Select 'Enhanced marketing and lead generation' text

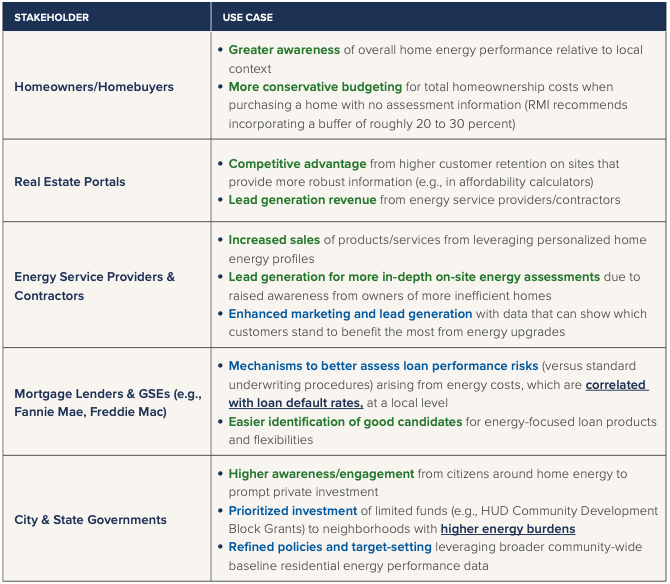click(350, 314)
